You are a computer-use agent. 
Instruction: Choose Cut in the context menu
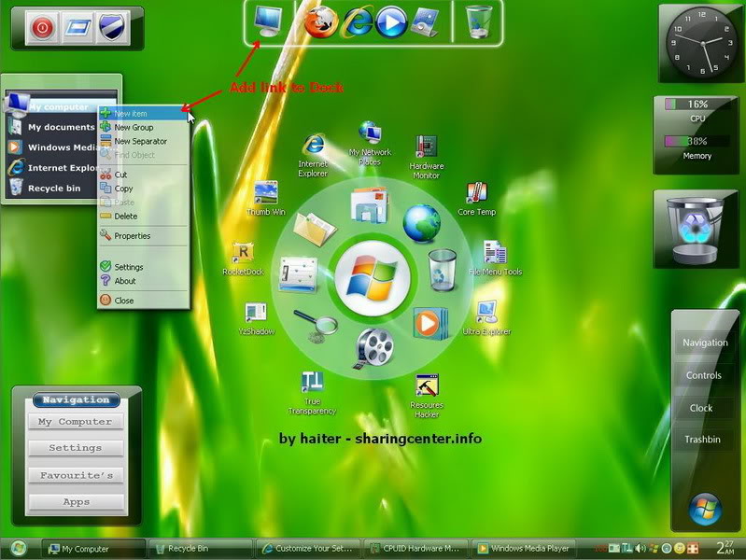click(143, 175)
